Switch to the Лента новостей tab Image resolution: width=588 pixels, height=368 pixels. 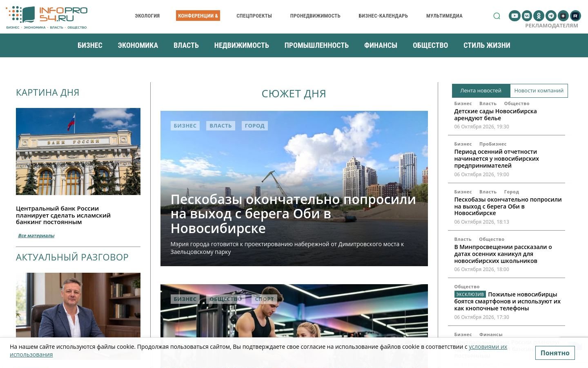coord(481,91)
